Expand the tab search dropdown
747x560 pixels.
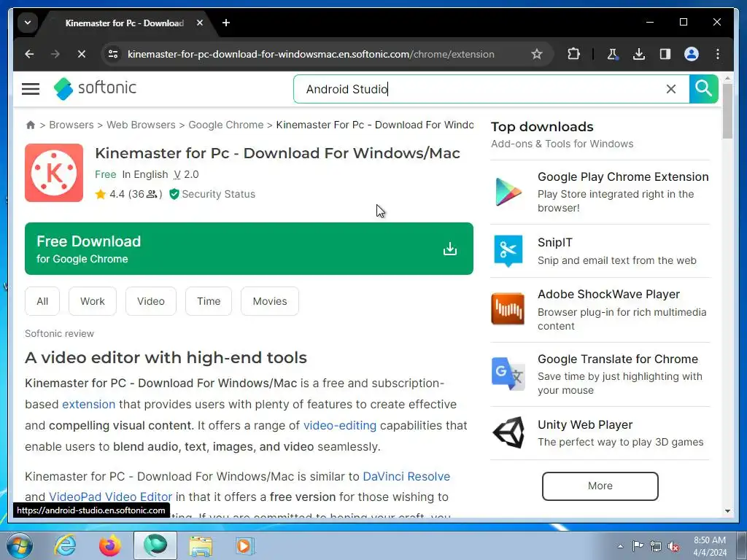(x=28, y=23)
